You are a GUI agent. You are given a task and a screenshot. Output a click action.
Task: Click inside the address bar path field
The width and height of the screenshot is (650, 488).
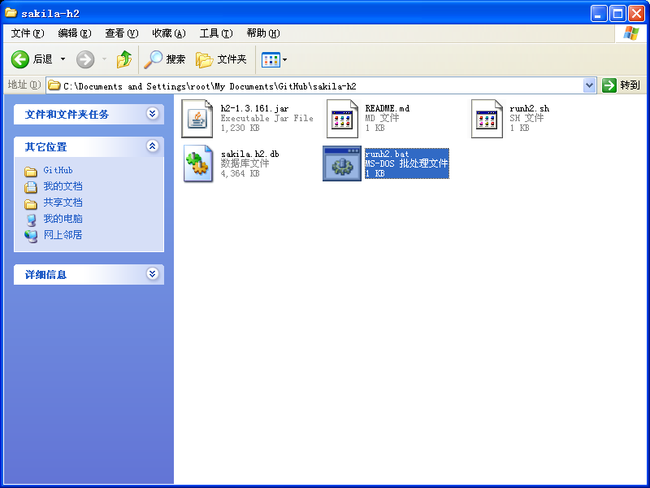315,86
